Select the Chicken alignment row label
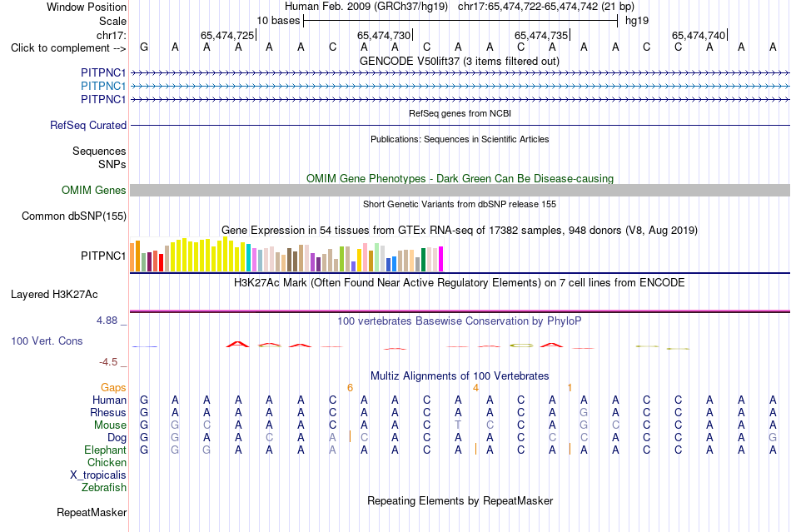Viewport: 791px width, 532px height. coord(107,462)
